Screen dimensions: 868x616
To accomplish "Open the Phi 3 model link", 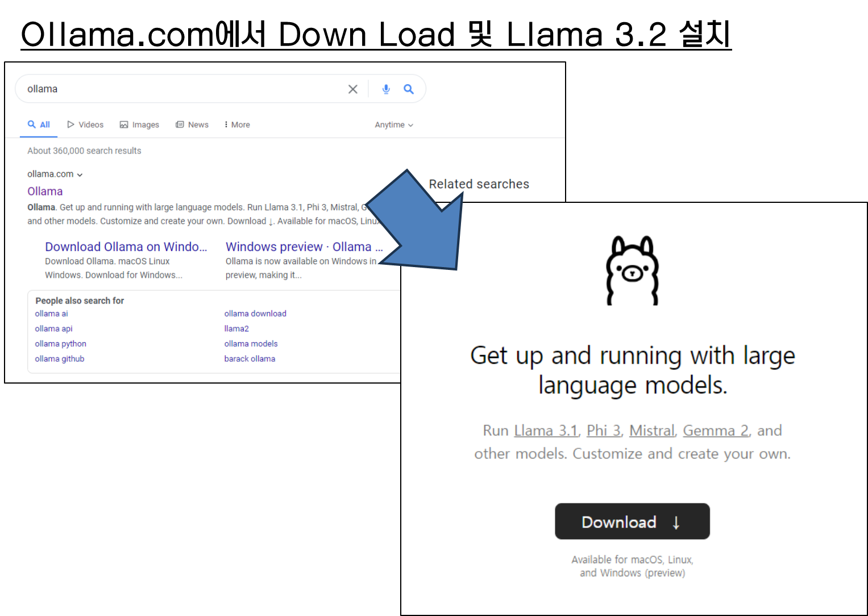I will 604,431.
